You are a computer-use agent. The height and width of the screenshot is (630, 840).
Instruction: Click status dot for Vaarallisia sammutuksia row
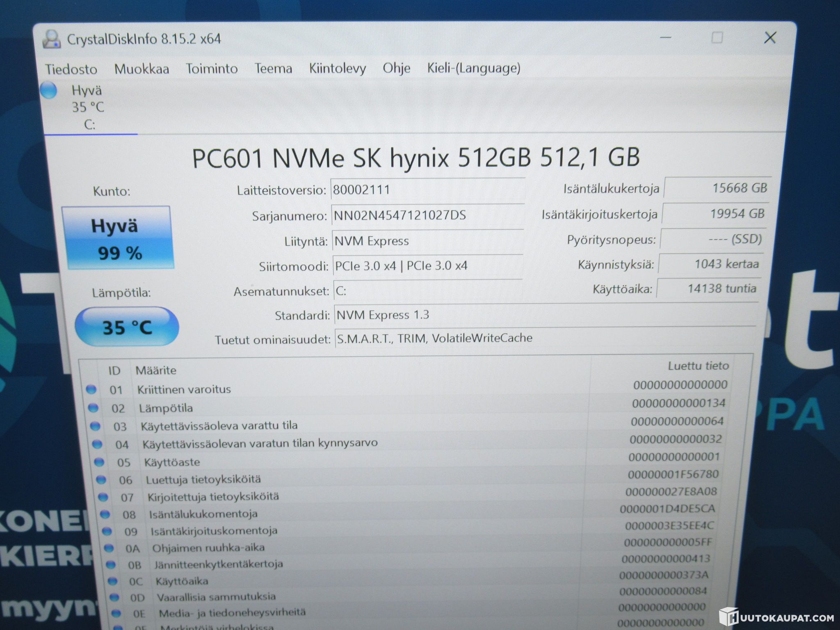click(114, 597)
